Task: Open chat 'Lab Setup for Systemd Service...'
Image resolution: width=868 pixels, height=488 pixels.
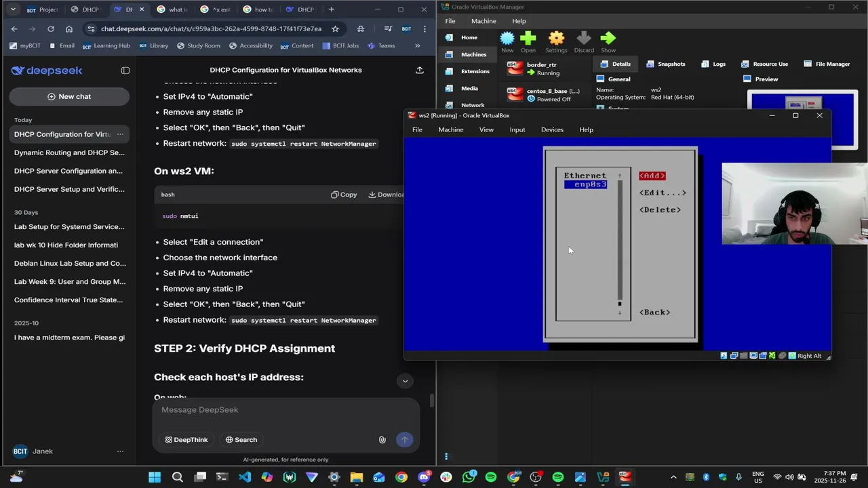Action: [69, 226]
